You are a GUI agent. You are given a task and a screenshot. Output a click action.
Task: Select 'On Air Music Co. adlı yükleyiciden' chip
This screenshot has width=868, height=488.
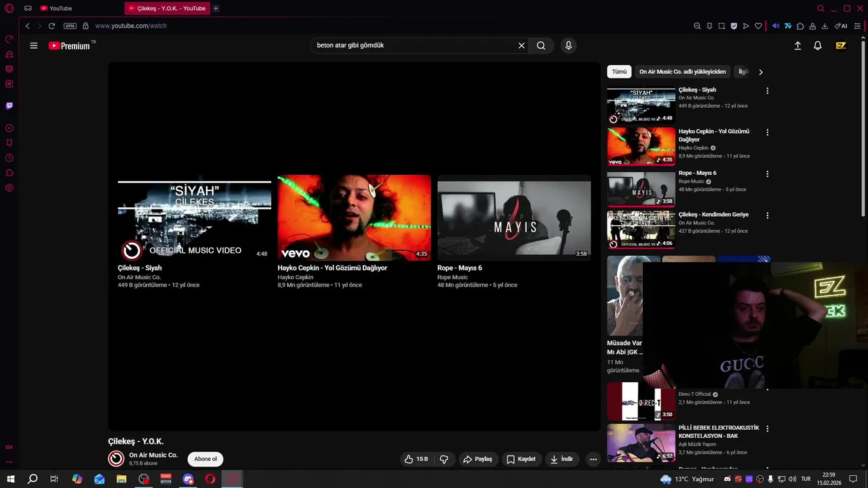coord(682,71)
